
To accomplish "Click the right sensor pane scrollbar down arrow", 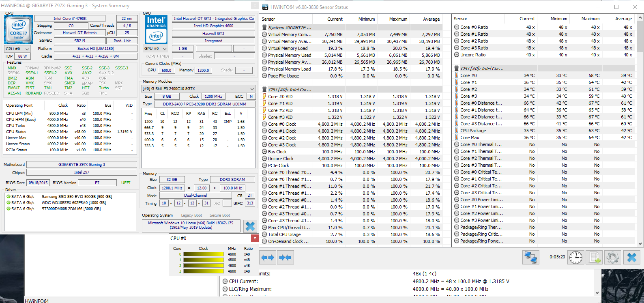I will pos(640,243).
